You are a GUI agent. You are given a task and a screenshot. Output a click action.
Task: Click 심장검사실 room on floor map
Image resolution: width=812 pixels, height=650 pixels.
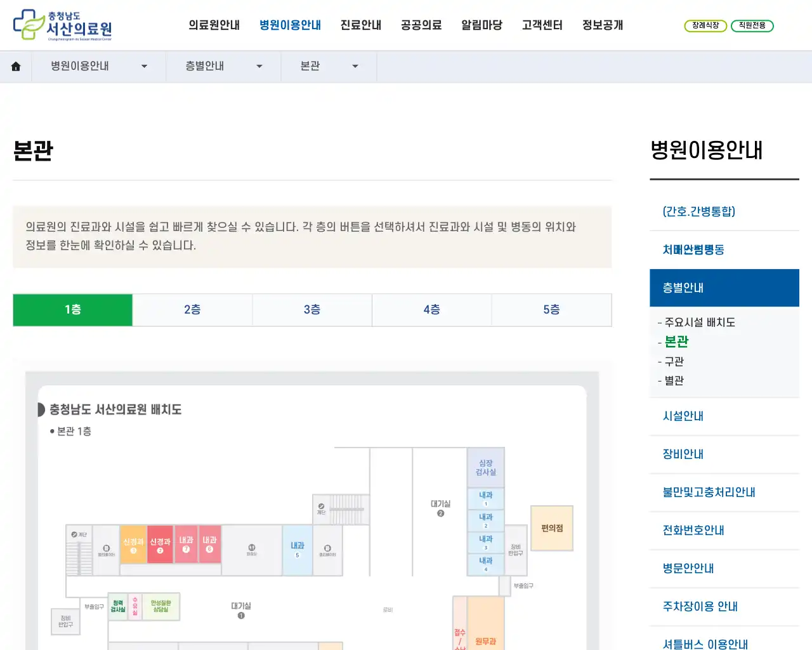pyautogui.click(x=486, y=468)
